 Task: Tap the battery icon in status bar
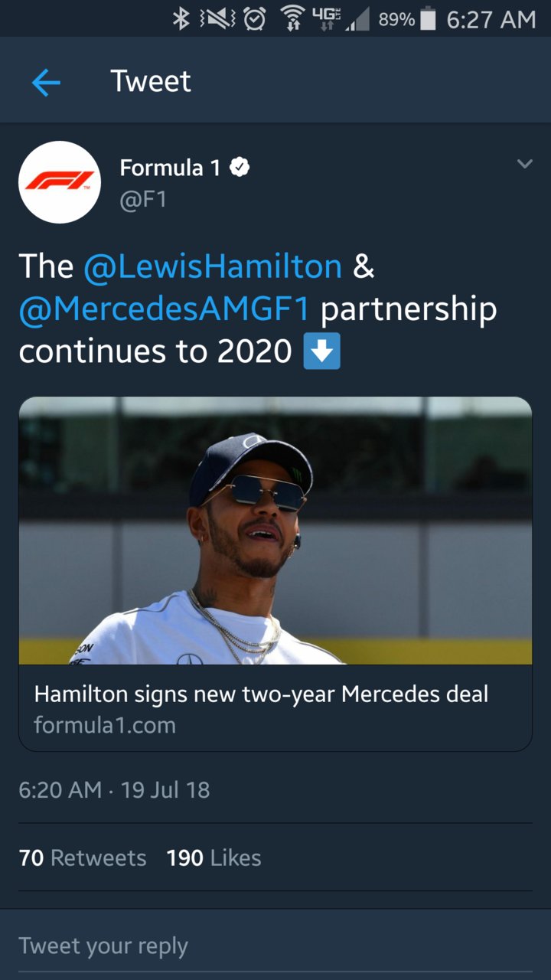click(429, 20)
